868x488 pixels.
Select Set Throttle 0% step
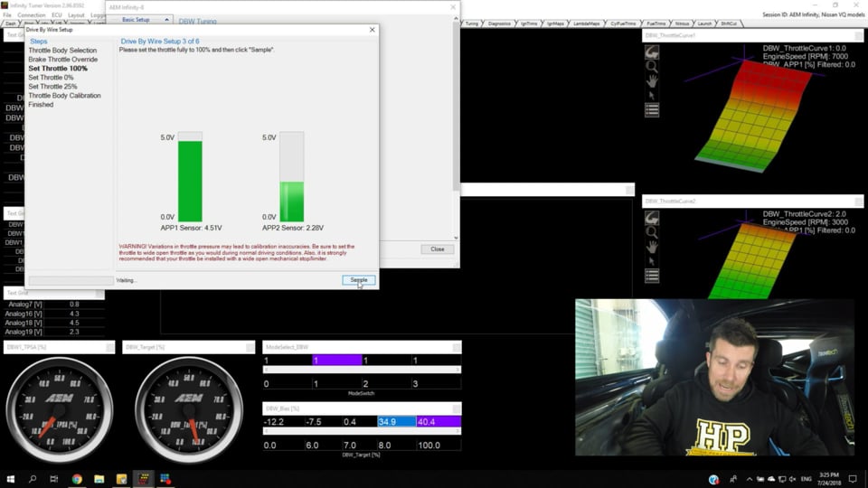pos(51,78)
